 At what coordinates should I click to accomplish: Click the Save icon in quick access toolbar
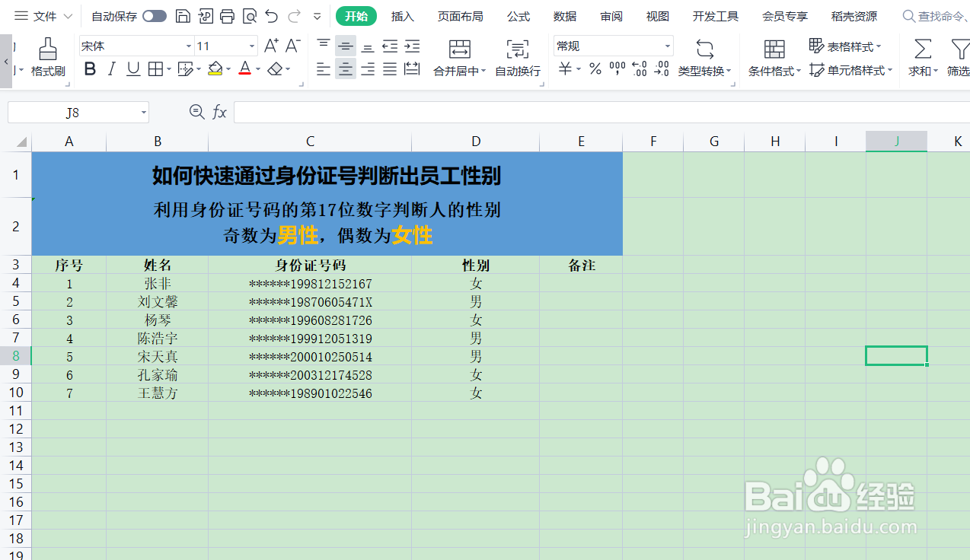(183, 16)
